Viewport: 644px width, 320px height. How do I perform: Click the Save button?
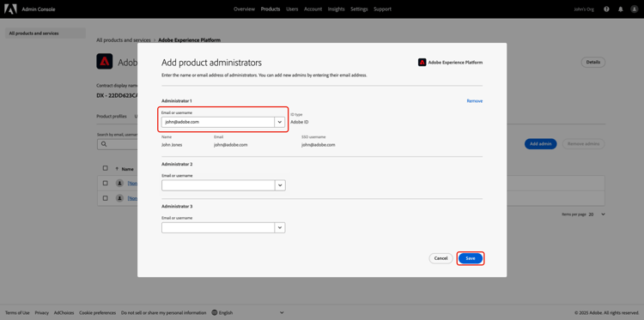471,258
